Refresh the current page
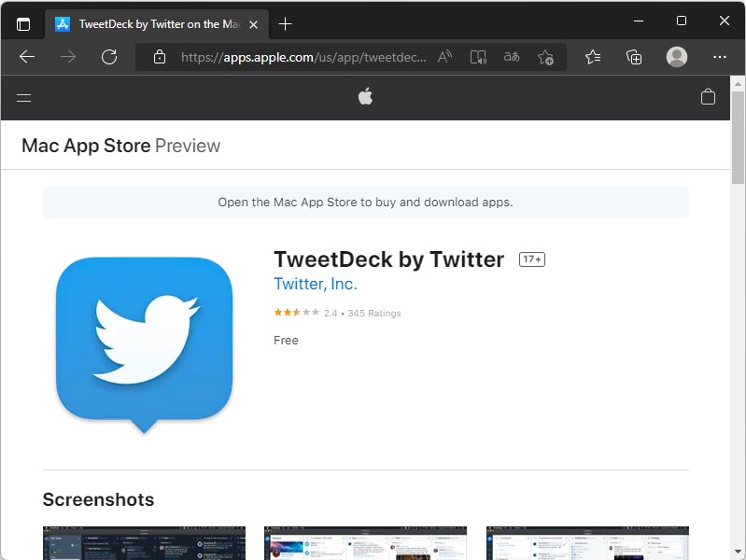The image size is (746, 560). (109, 57)
